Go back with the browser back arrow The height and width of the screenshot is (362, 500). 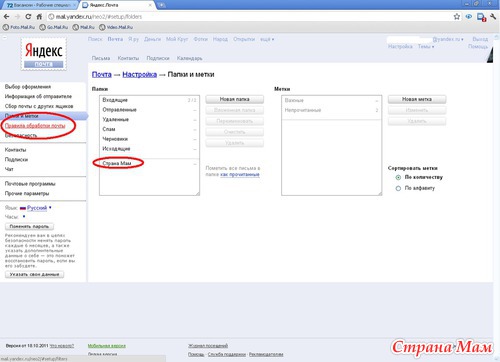click(x=7, y=17)
